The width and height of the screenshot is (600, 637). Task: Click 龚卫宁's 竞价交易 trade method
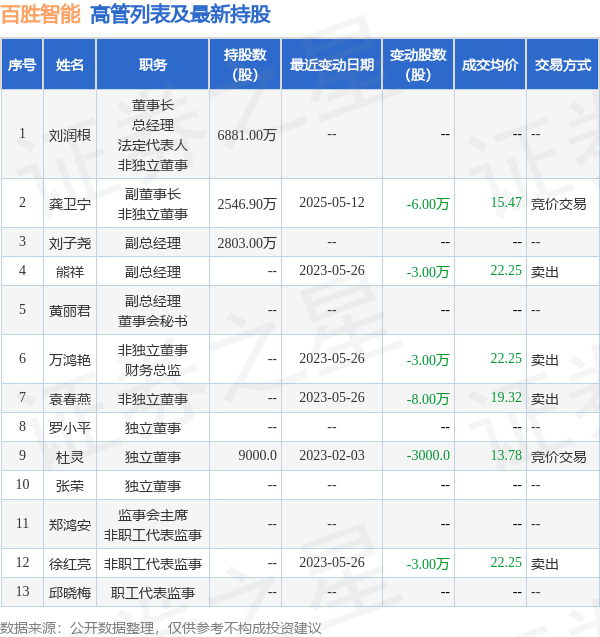(559, 204)
